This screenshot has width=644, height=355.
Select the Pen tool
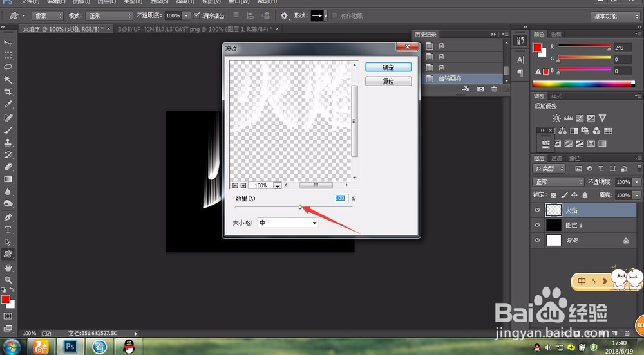[8, 217]
